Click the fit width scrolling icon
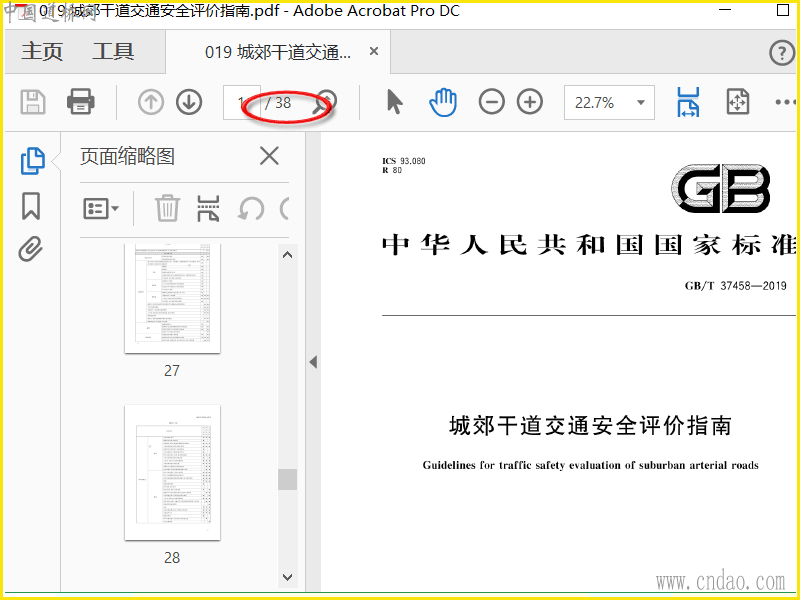Screen dimensions: 800x600 pyautogui.click(x=688, y=102)
